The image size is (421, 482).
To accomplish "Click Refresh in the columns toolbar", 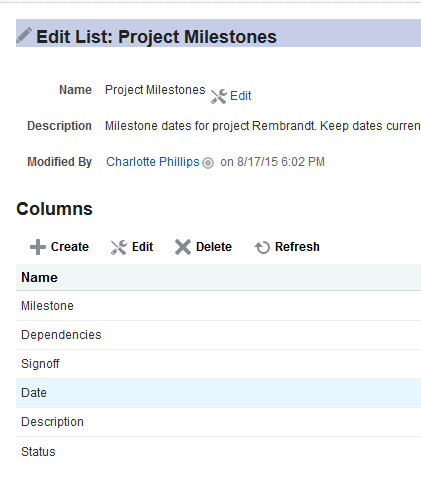I will (x=297, y=247).
